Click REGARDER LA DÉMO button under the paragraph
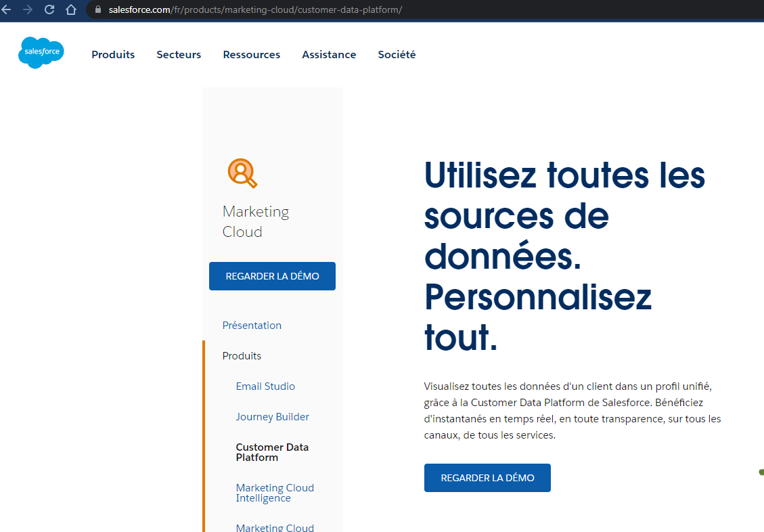This screenshot has height=532, width=764. (487, 478)
